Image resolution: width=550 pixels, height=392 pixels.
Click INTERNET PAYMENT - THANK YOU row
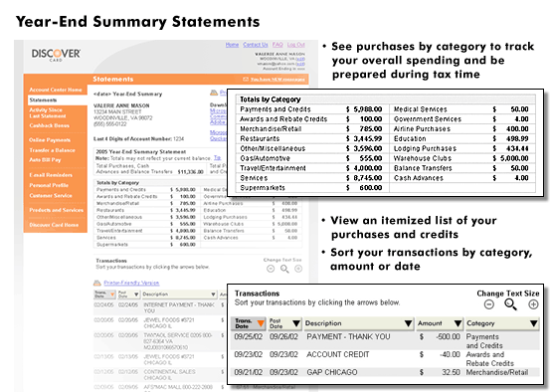pyautogui.click(x=159, y=307)
